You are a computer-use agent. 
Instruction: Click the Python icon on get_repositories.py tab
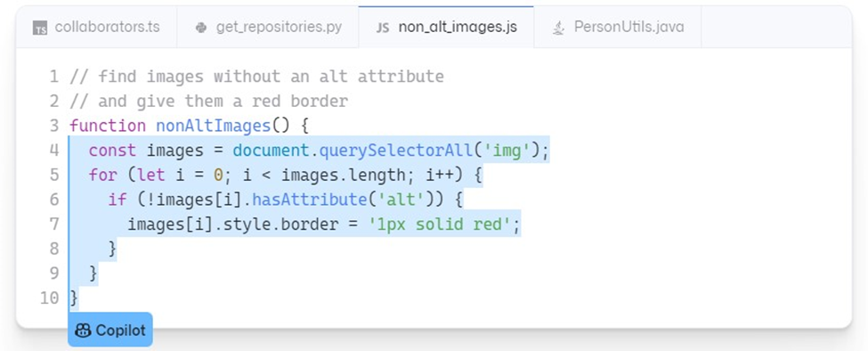tap(201, 28)
